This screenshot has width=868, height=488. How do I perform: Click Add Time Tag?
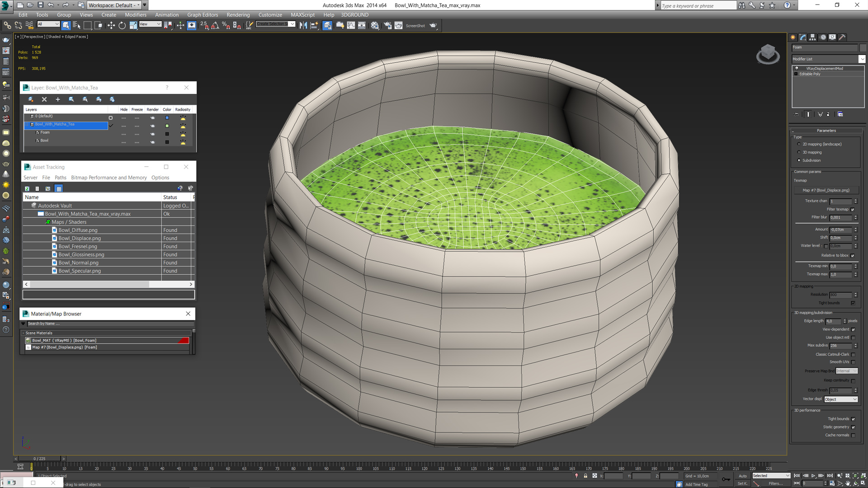click(697, 484)
